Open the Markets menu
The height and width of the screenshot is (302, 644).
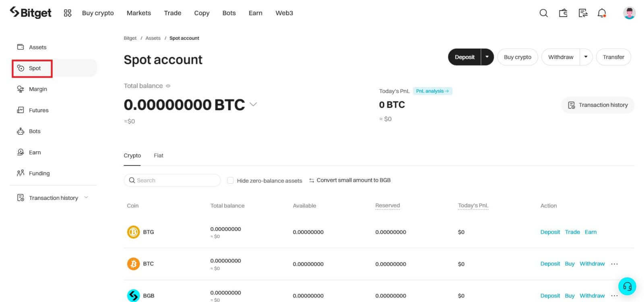click(139, 13)
